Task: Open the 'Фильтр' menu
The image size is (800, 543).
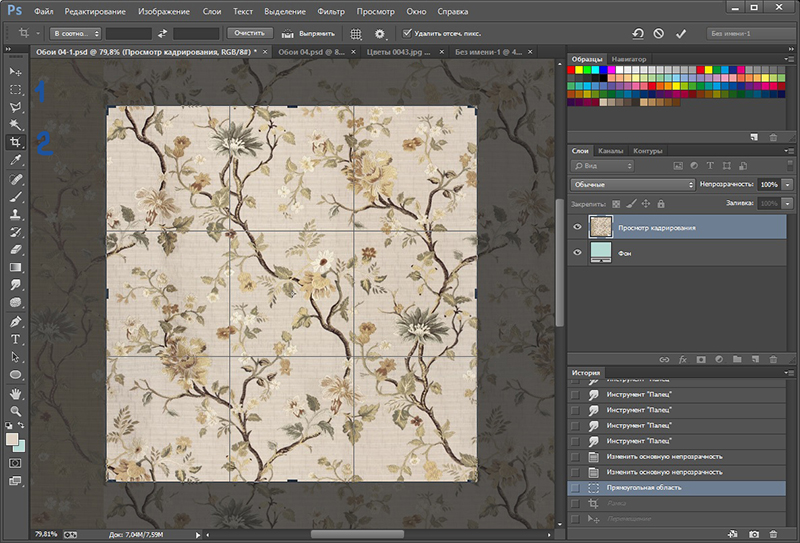Action: click(x=329, y=11)
